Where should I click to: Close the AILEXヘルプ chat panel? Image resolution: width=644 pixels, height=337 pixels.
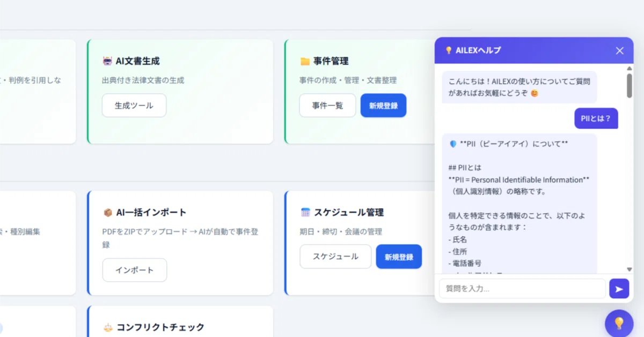tap(620, 50)
